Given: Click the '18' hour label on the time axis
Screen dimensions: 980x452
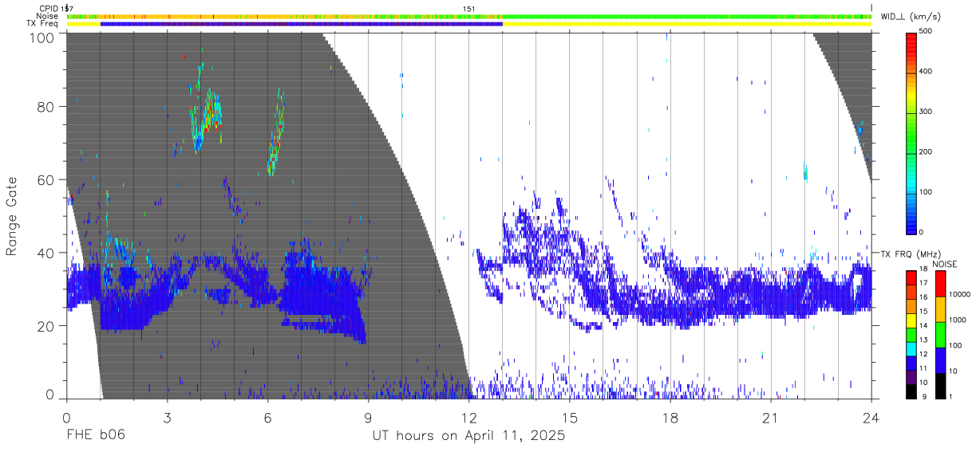Looking at the screenshot, I should click(x=670, y=418).
